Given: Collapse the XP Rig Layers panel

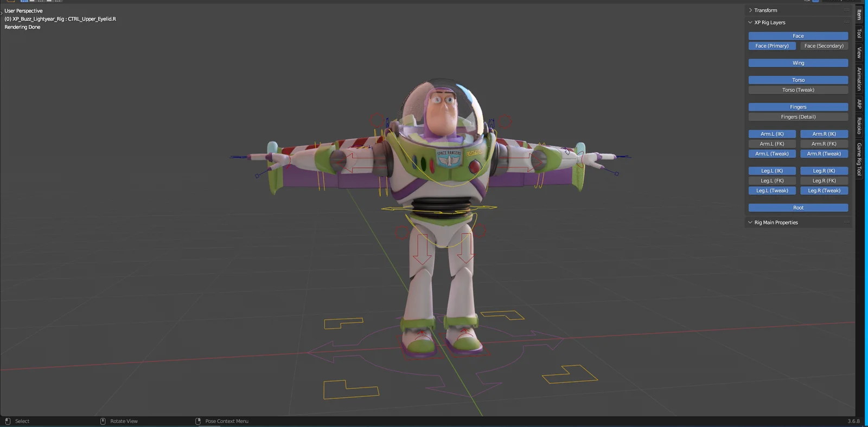Looking at the screenshot, I should tap(750, 22).
